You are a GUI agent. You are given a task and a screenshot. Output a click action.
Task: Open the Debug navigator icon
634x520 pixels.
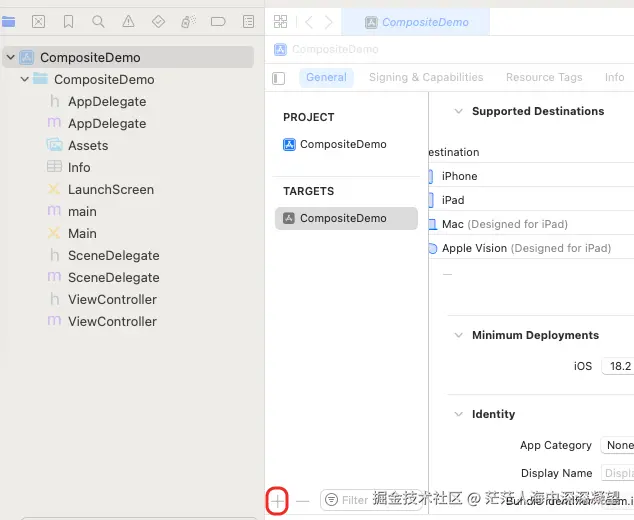tap(188, 21)
